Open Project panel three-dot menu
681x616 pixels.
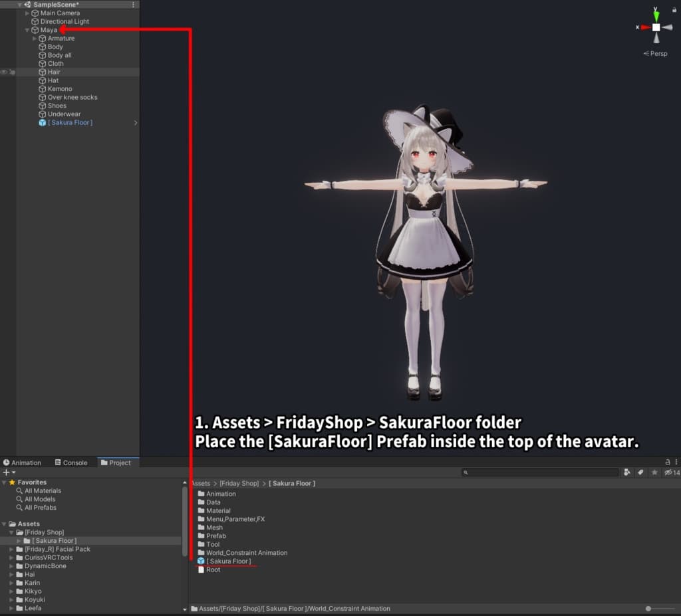click(x=676, y=462)
